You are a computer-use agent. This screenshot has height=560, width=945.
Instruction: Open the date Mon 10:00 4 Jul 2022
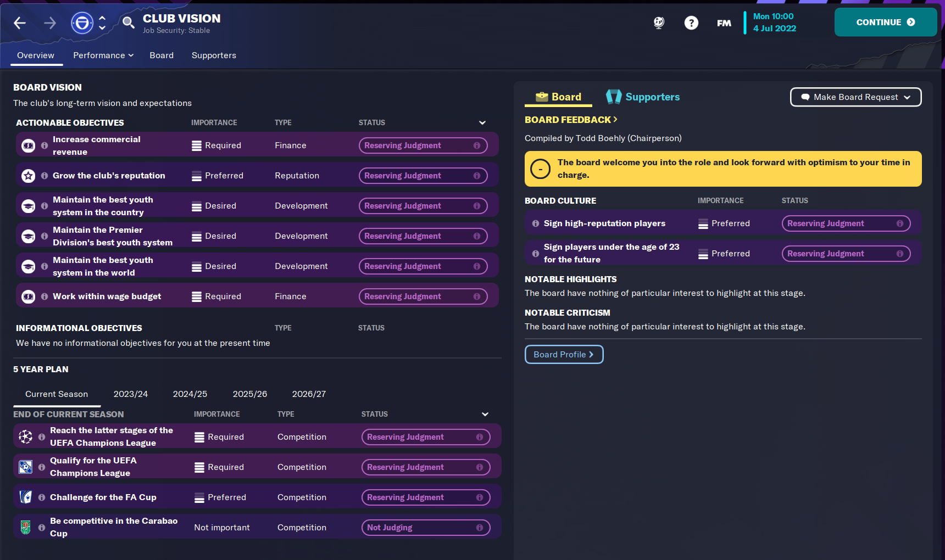(774, 23)
